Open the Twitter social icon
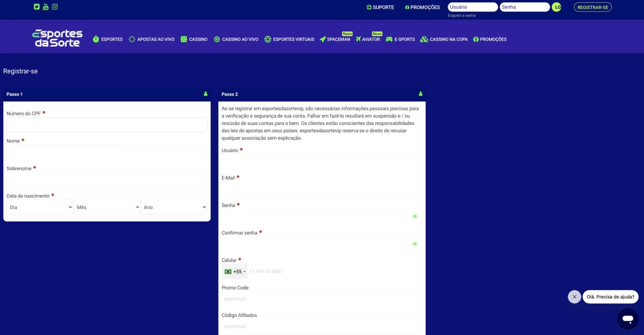Image resolution: width=644 pixels, height=335 pixels. pyautogui.click(x=37, y=6)
